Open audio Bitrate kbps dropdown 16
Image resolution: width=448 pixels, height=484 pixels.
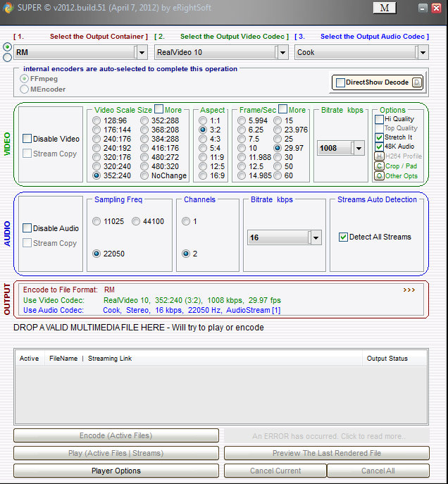coord(316,237)
